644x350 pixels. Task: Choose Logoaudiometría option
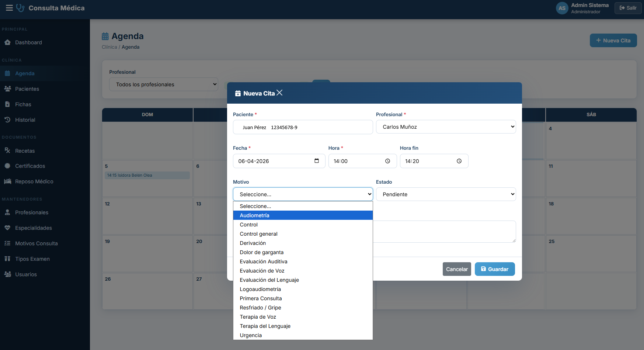(x=303, y=289)
